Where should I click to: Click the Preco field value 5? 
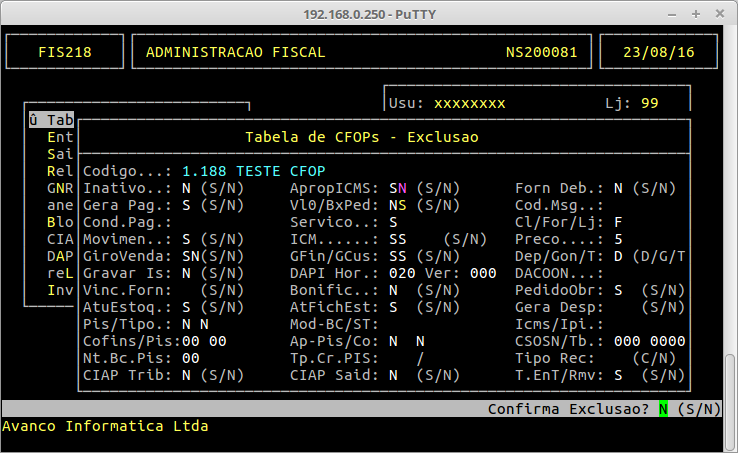(x=618, y=239)
